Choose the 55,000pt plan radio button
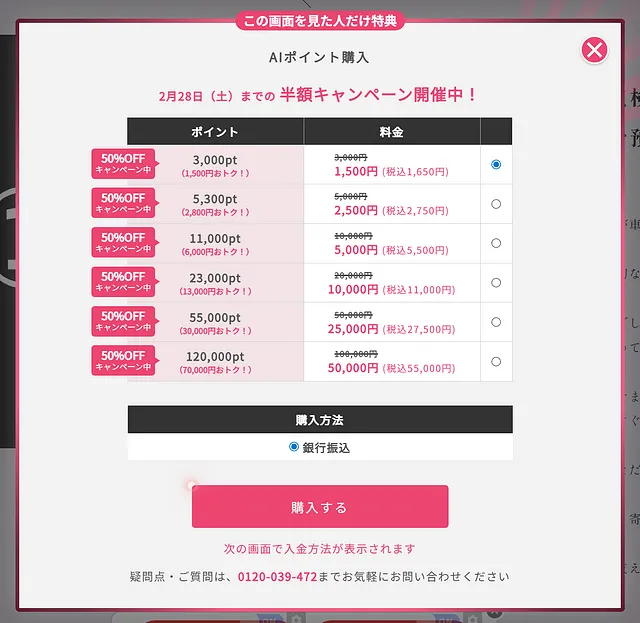Screen dimensions: 640x623 [496, 322]
